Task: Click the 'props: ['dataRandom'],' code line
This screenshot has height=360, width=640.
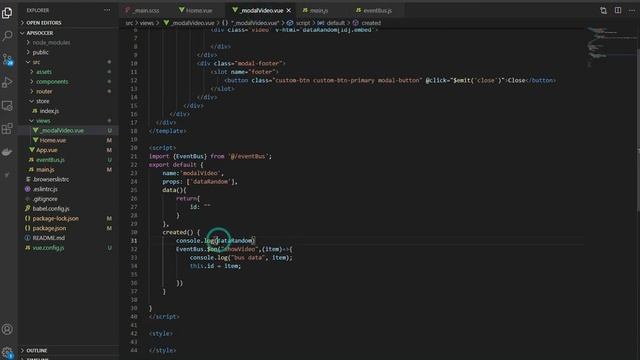Action: click(200, 182)
